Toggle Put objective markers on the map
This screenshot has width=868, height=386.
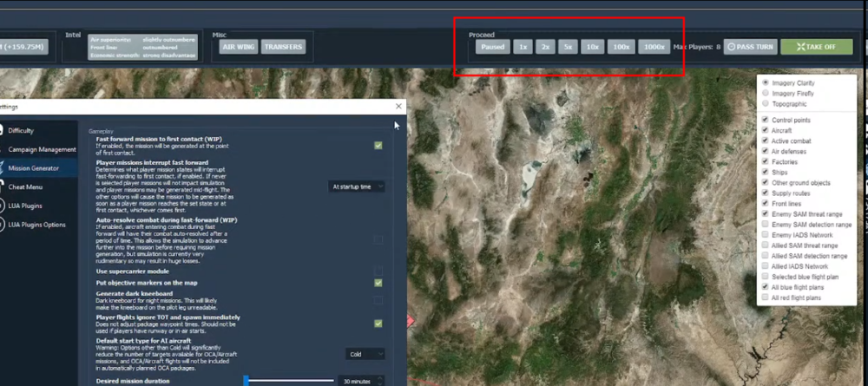point(378,283)
